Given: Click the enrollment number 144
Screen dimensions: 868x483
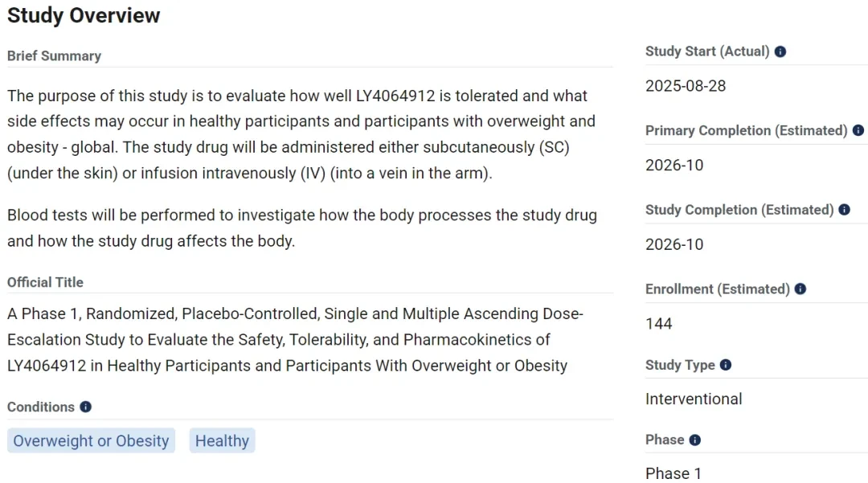Looking at the screenshot, I should point(659,324).
